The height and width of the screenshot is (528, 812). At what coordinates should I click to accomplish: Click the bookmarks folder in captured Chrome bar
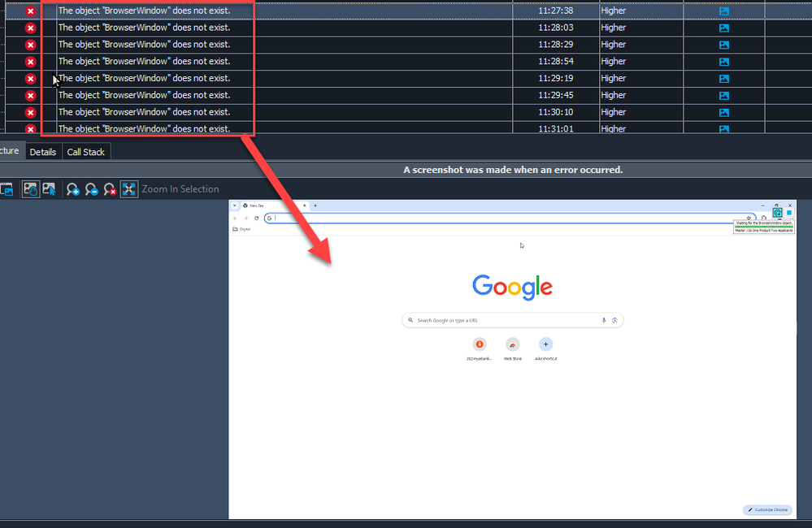pyautogui.click(x=241, y=229)
